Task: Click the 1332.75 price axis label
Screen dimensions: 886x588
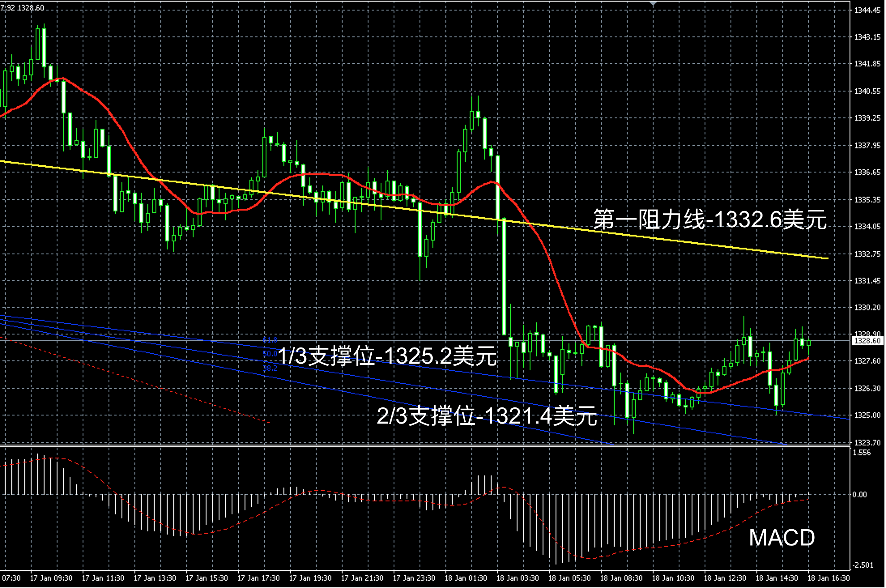Action: [x=867, y=254]
